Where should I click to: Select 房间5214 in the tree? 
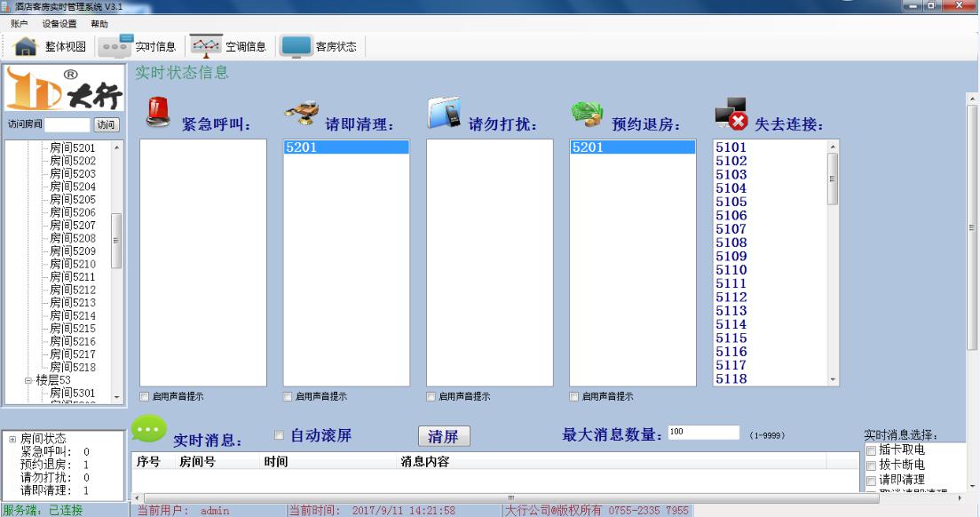(73, 315)
